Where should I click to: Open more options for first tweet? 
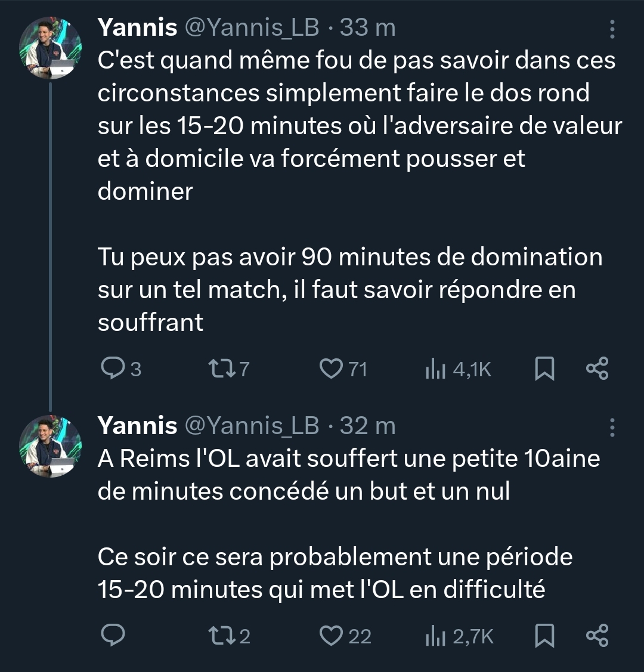point(612,29)
